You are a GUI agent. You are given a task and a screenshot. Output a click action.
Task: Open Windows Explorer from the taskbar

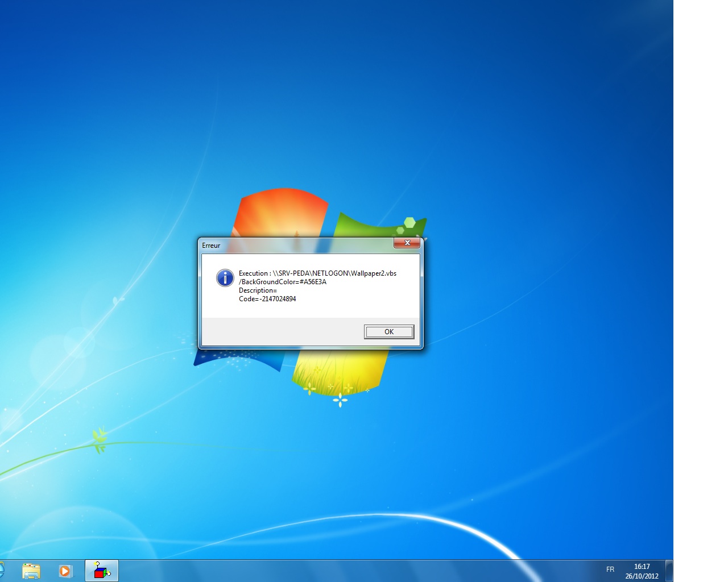[x=31, y=571]
